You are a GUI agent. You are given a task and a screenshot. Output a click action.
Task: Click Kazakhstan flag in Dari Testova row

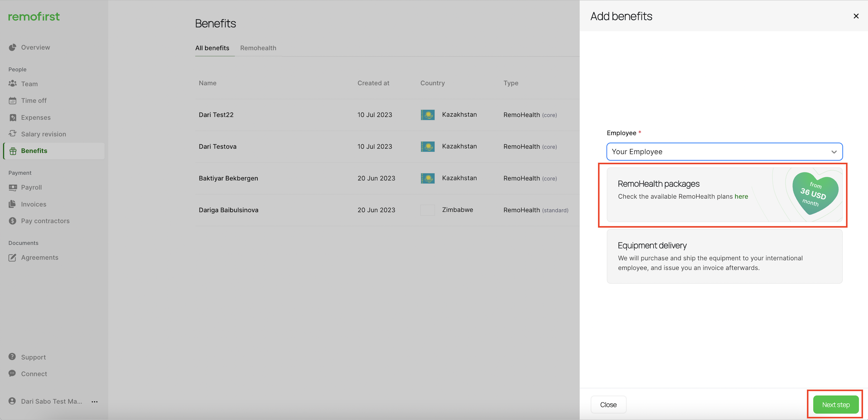coord(428,147)
